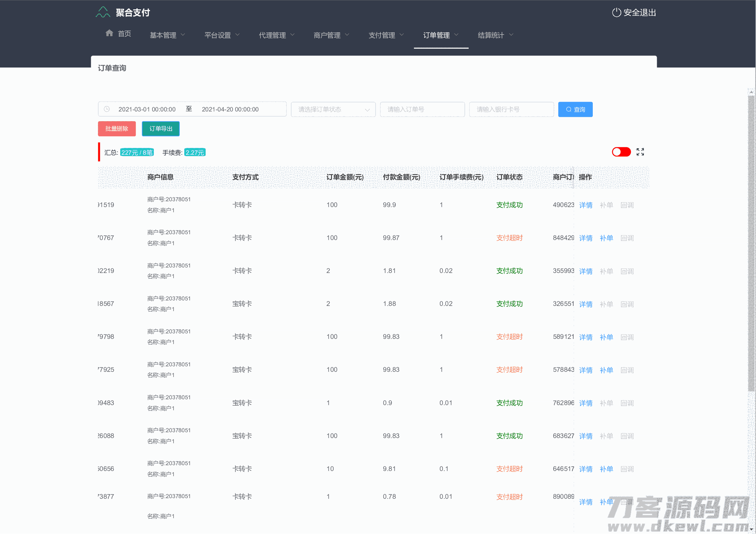Click scrollbar up arrow at top right

(751, 92)
